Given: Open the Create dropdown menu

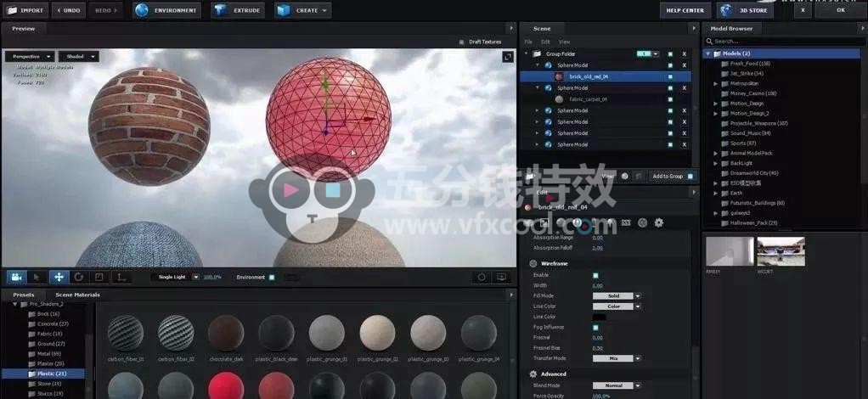Looking at the screenshot, I should click(x=303, y=10).
